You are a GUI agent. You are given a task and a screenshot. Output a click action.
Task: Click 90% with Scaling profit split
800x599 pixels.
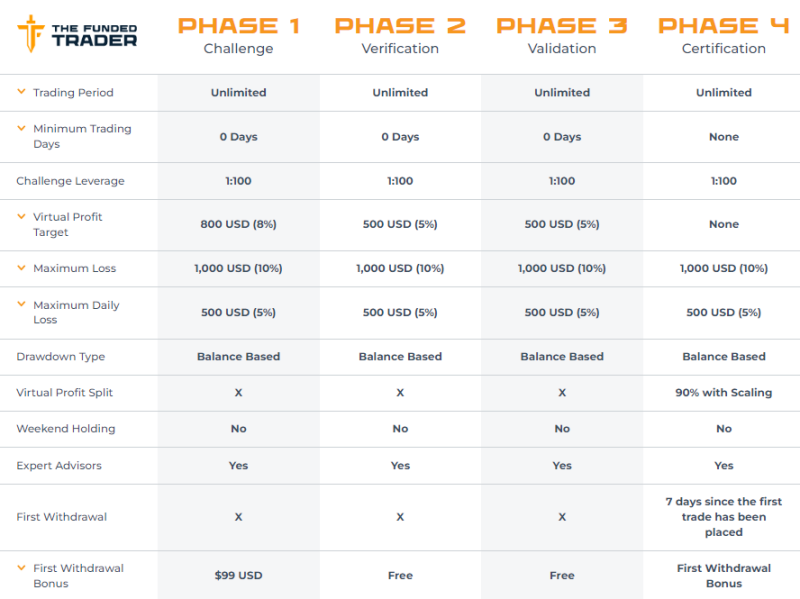[x=724, y=392]
